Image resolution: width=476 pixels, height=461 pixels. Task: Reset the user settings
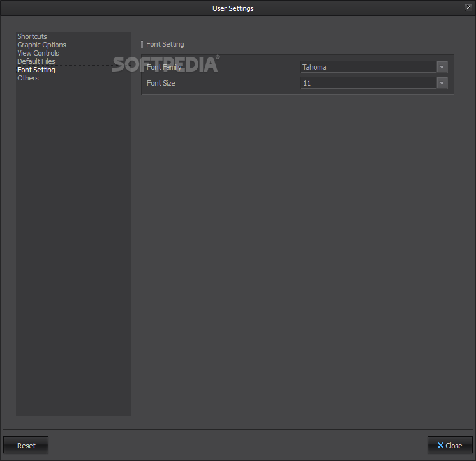pyautogui.click(x=26, y=445)
